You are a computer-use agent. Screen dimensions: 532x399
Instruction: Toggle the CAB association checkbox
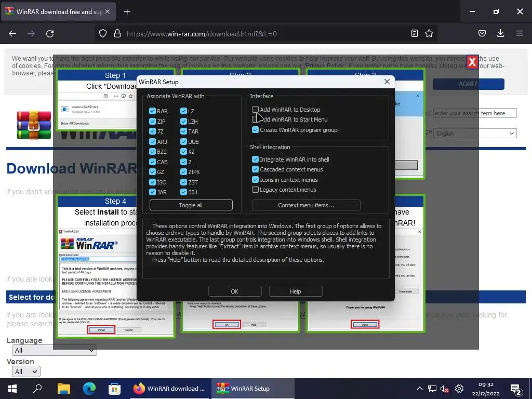[152, 162]
